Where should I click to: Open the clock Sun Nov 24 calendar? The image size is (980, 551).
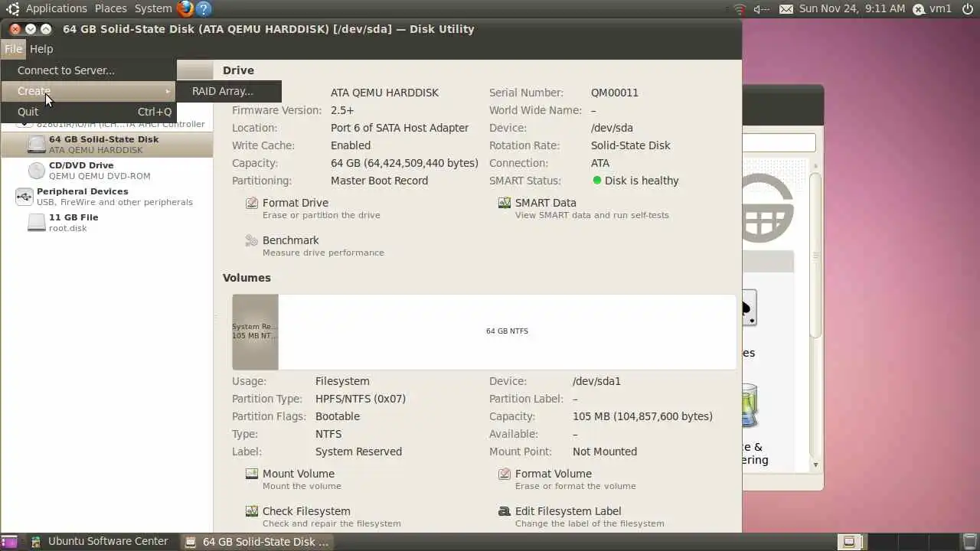[851, 8]
